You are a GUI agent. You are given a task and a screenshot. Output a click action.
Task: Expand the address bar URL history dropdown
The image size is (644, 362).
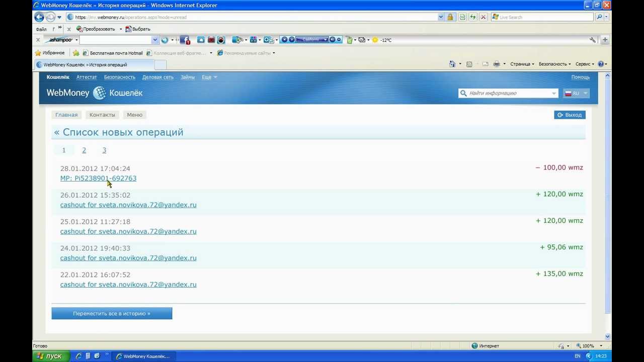pos(441,17)
